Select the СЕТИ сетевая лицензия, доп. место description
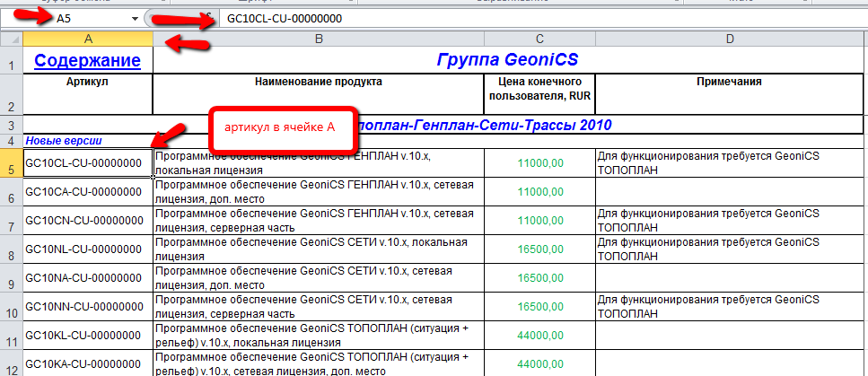 [319, 278]
